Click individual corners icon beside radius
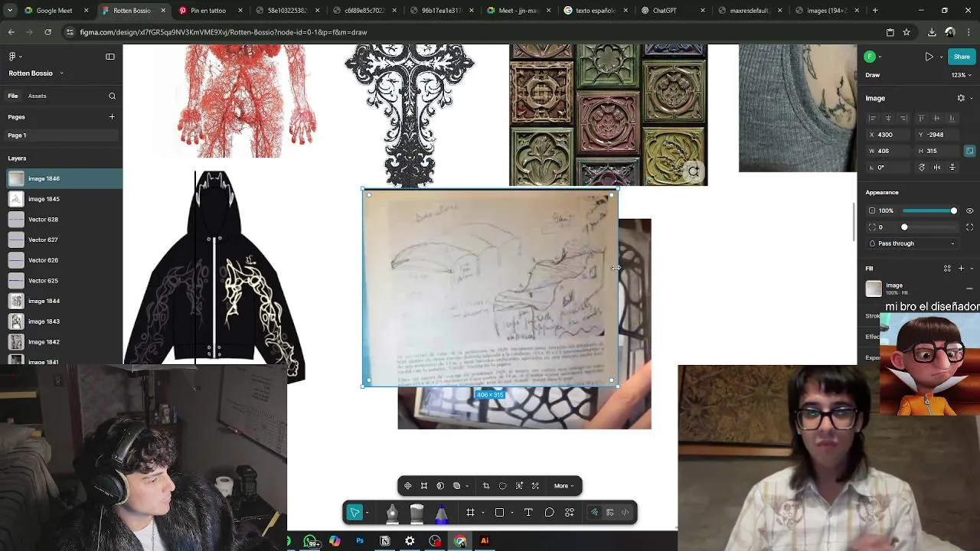980x551 pixels. click(969, 227)
